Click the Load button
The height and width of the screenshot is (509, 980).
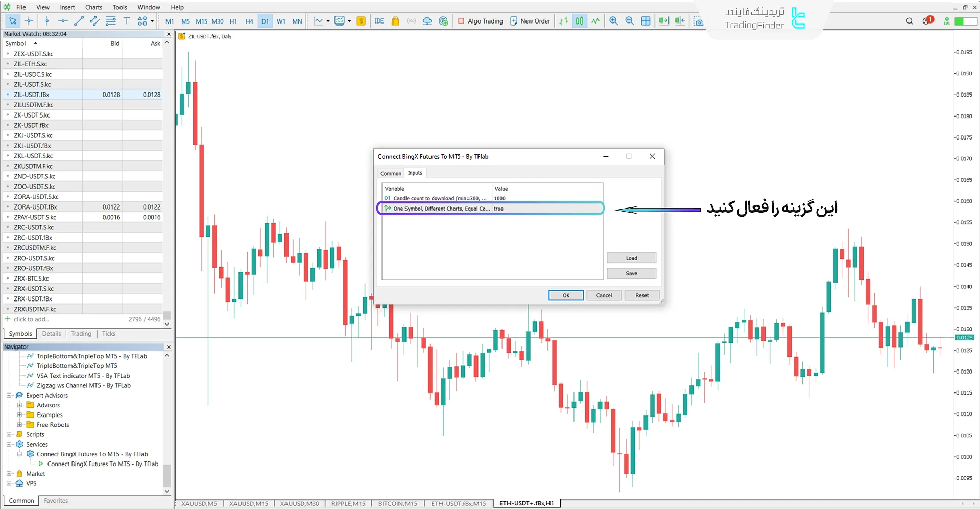pyautogui.click(x=631, y=258)
